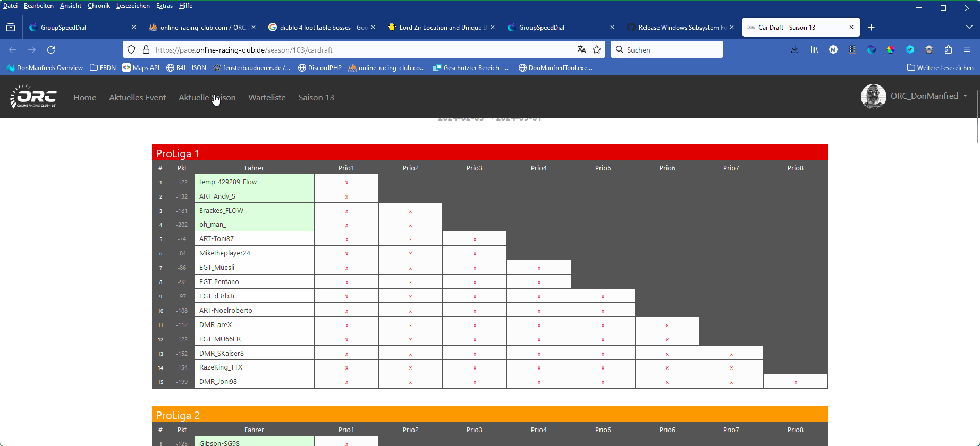This screenshot has width=980, height=446.
Task: Open the Firefox hamburger application menu
Action: [967, 50]
